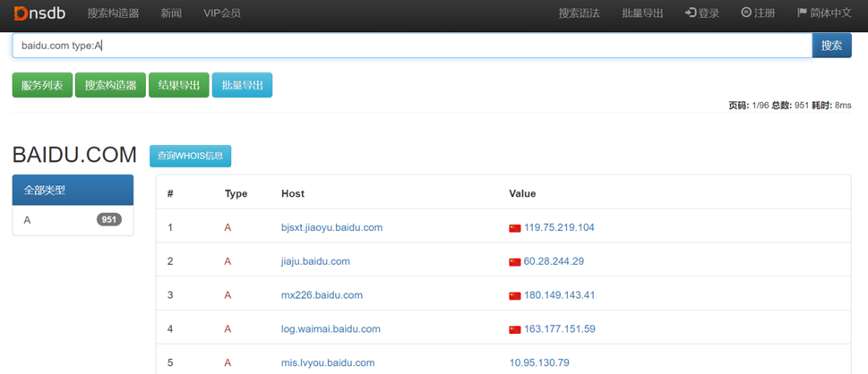868x374 pixels.
Task: Open host log.waimai.baidu.com
Action: 331,328
